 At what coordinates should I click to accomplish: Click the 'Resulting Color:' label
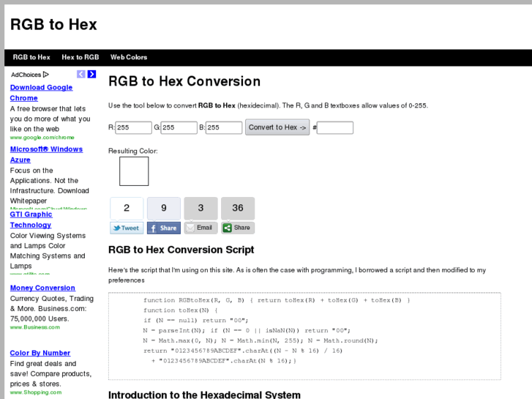(x=133, y=151)
